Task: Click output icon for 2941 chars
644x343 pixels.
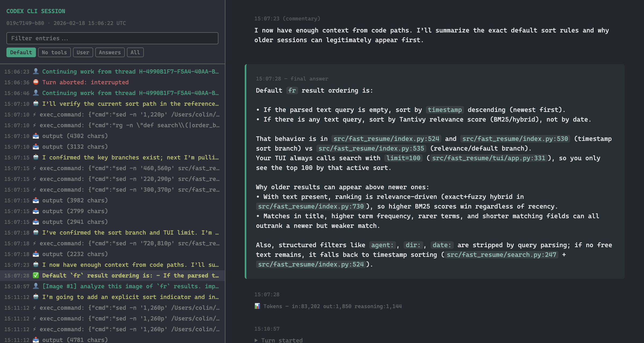Action: coord(36,222)
